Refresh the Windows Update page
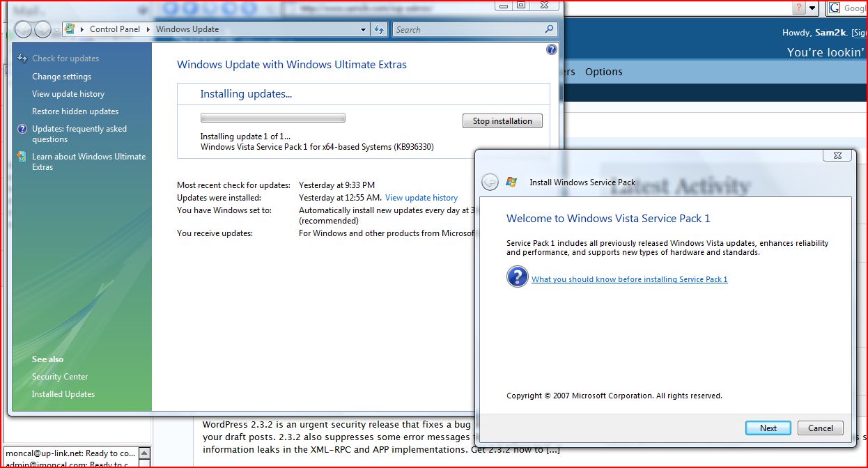Viewport: 868px width, 468px height. coord(379,29)
